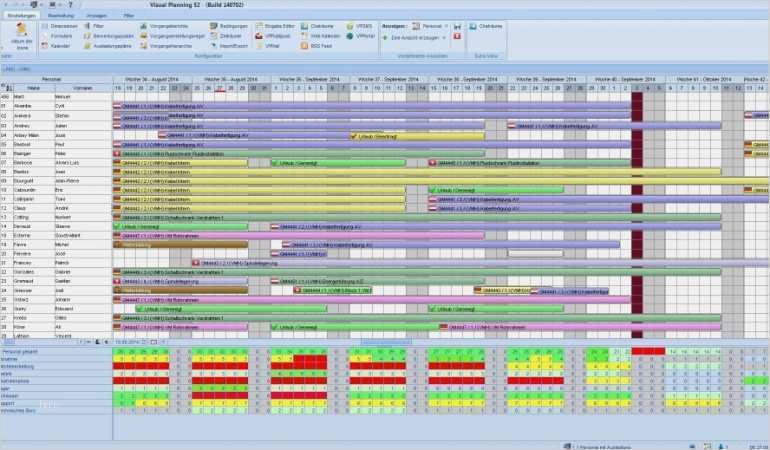Click the Chaträume icon in Extra View

490,25
